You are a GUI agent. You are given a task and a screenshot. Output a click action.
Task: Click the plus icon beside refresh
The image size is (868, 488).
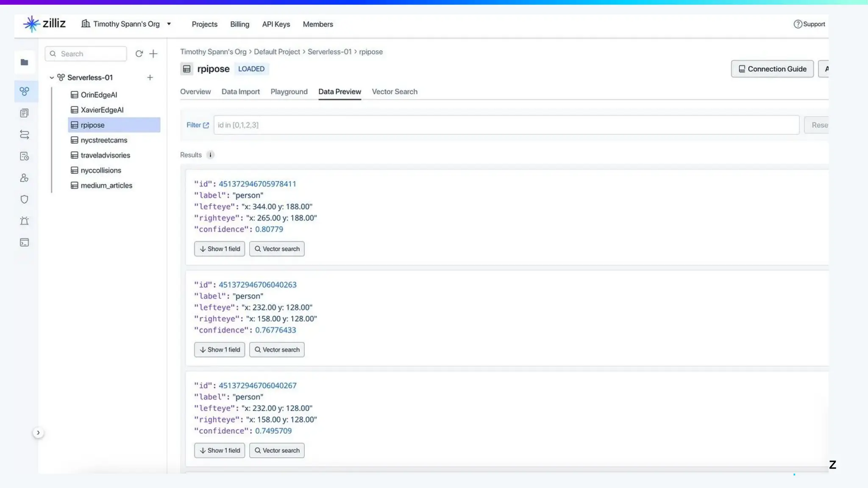coord(153,54)
